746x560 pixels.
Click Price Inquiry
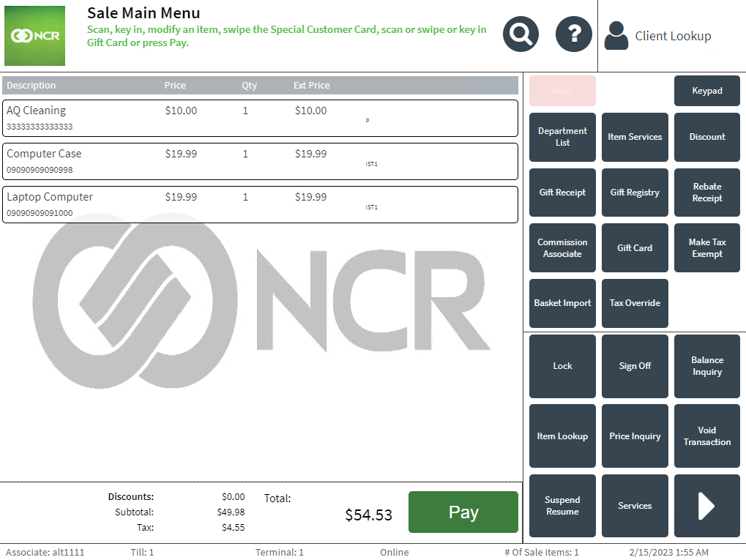coord(635,436)
